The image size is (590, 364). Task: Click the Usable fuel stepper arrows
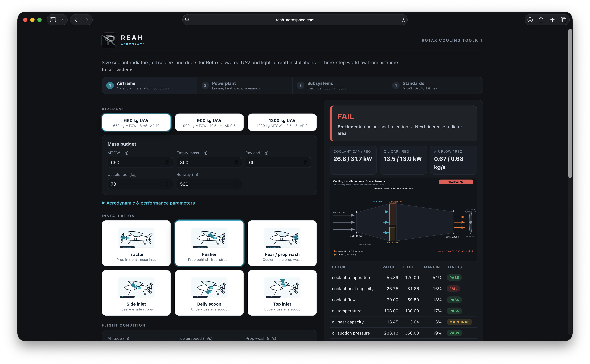click(167, 184)
